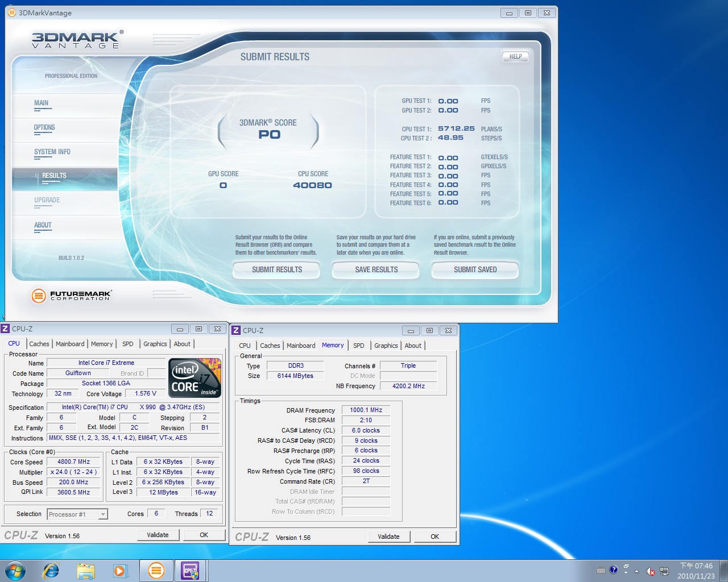Show hidden tray icons arrow
This screenshot has height=582, width=728.
coord(636,571)
